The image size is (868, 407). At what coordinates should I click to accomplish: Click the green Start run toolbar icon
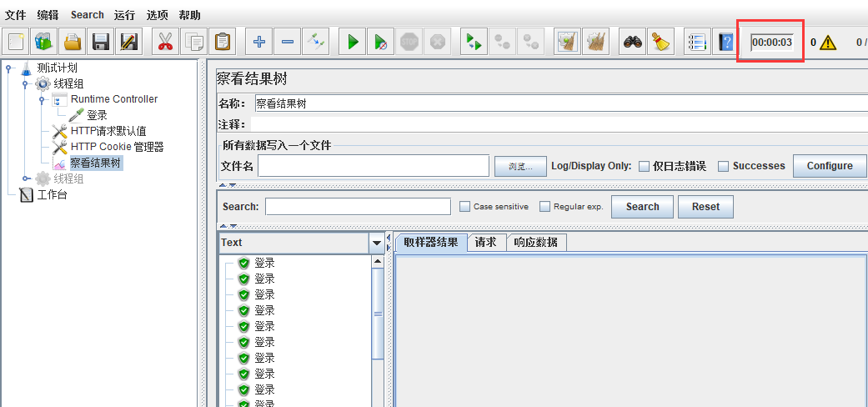[353, 41]
